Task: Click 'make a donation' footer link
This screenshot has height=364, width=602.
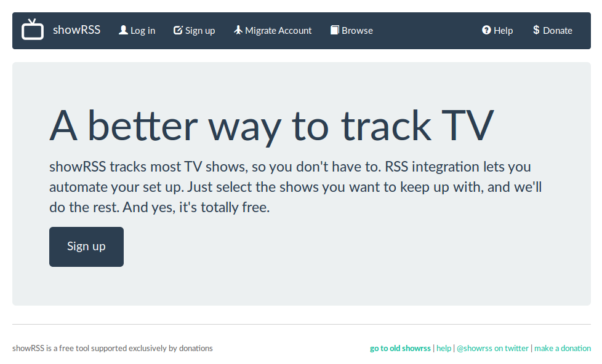Action: [x=563, y=348]
